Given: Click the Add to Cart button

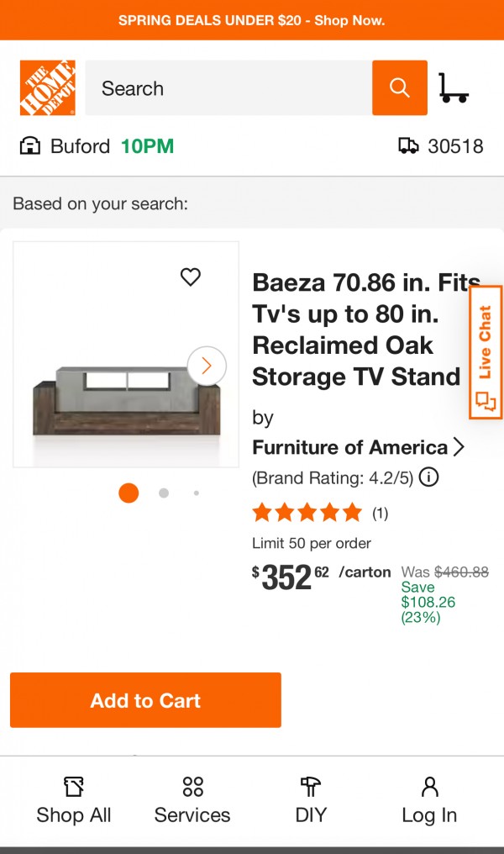Looking at the screenshot, I should pos(145,700).
